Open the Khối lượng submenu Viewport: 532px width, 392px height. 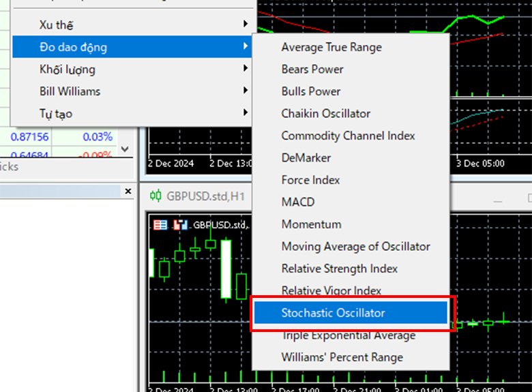[132, 69]
